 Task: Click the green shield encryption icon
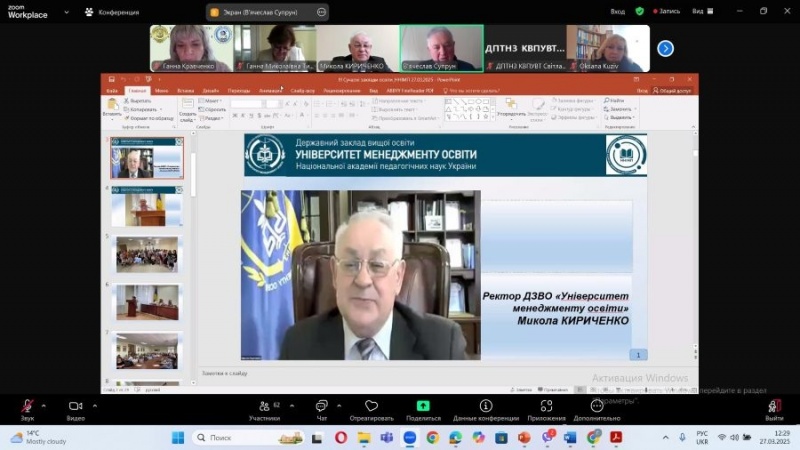(640, 11)
